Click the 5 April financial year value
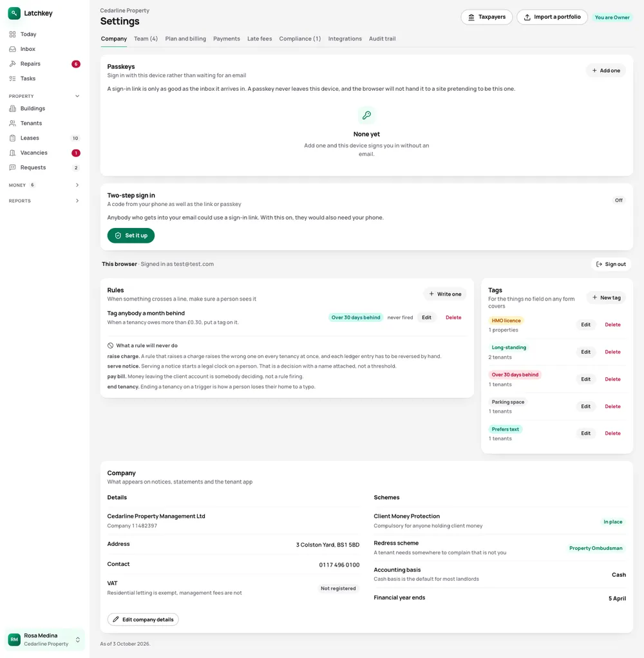Image resolution: width=644 pixels, height=658 pixels. coord(617,598)
